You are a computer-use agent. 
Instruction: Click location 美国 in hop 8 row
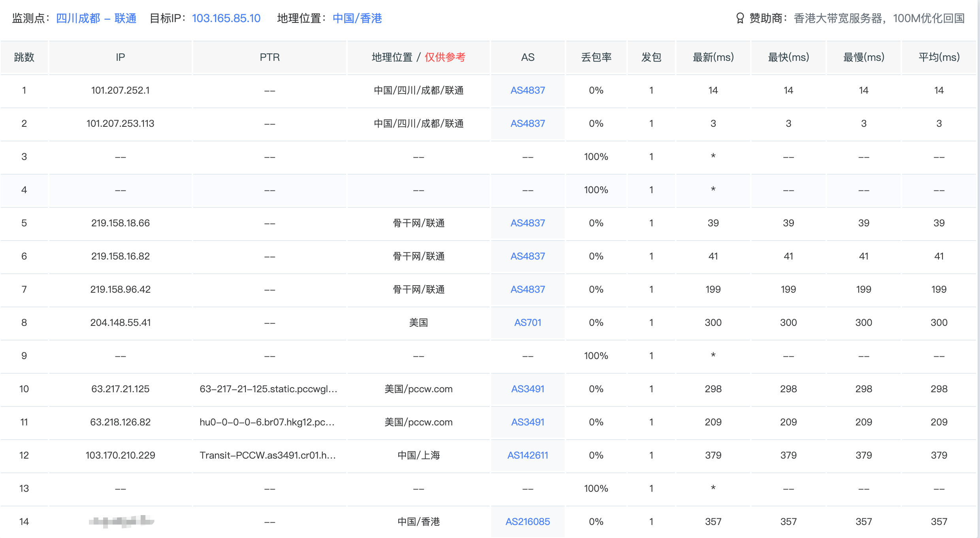point(418,323)
